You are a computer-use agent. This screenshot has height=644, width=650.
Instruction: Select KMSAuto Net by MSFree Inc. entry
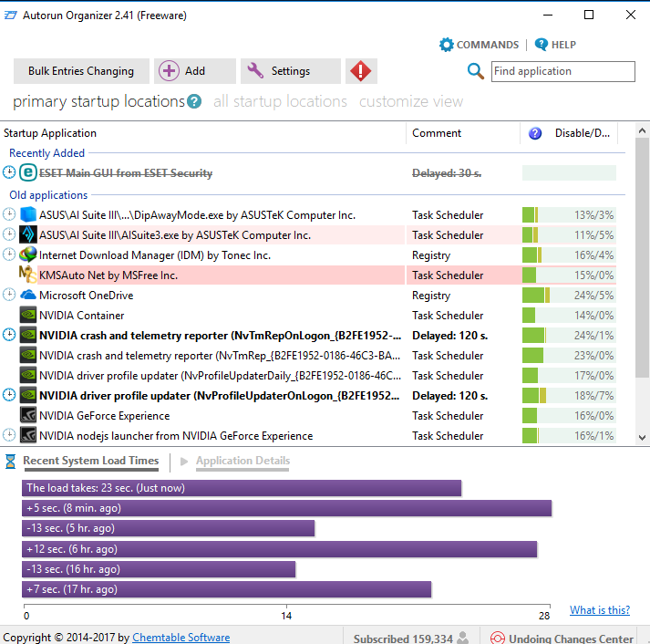pyautogui.click(x=309, y=275)
